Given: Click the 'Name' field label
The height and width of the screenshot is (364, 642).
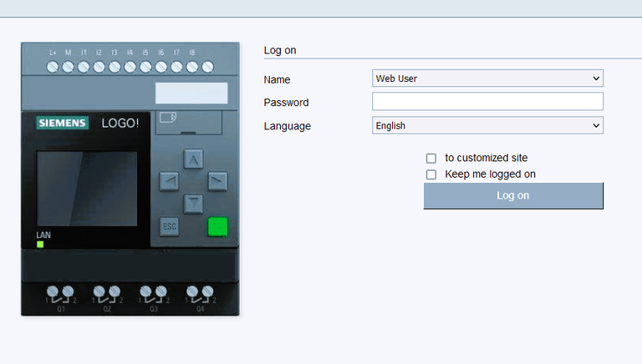Looking at the screenshot, I should 277,80.
